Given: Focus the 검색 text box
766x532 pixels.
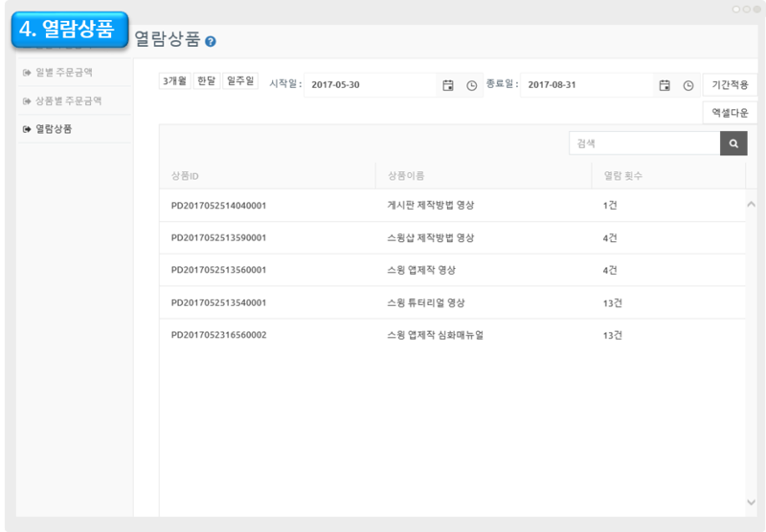Looking at the screenshot, I should point(643,144).
